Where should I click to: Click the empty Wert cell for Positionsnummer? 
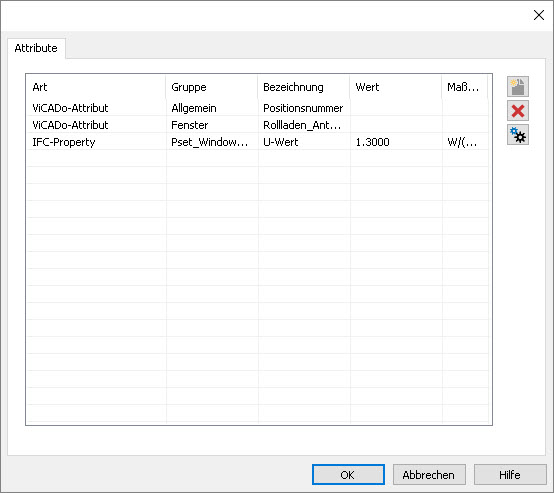pos(396,108)
